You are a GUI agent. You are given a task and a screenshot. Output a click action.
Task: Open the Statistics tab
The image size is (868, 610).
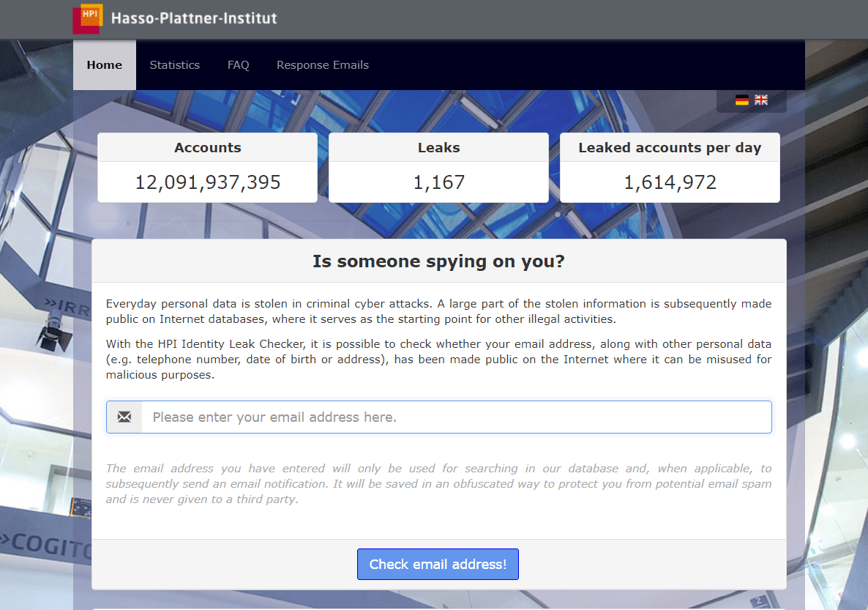click(x=174, y=65)
